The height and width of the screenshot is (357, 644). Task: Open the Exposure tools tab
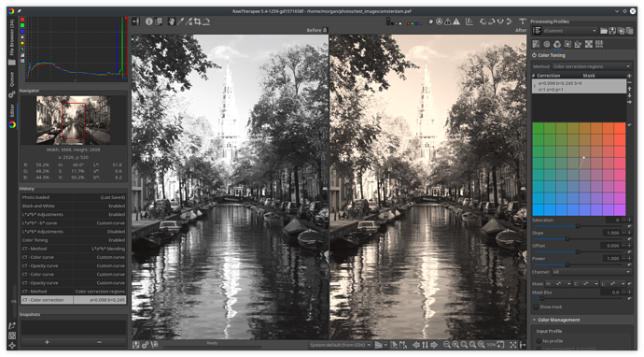point(536,44)
